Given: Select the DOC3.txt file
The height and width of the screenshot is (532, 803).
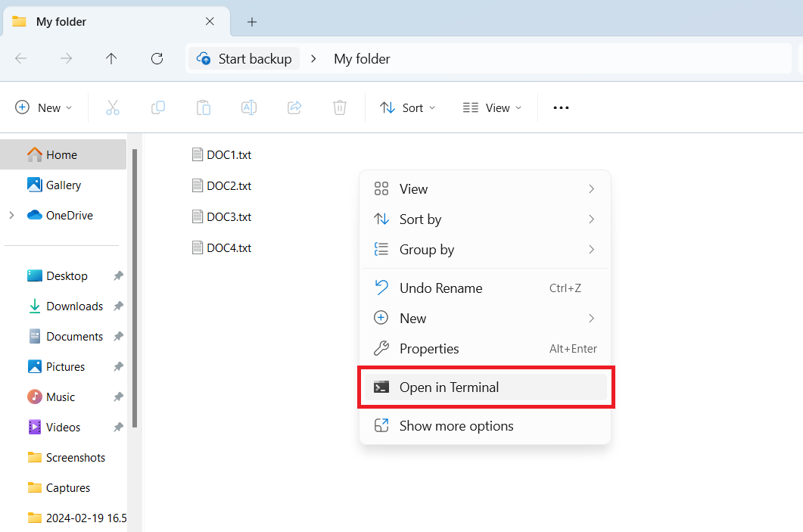Looking at the screenshot, I should tap(229, 216).
